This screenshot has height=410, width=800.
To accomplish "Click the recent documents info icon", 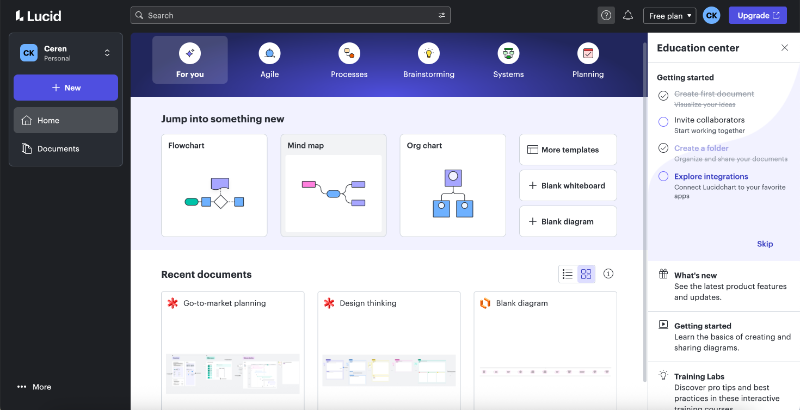I will tap(608, 274).
